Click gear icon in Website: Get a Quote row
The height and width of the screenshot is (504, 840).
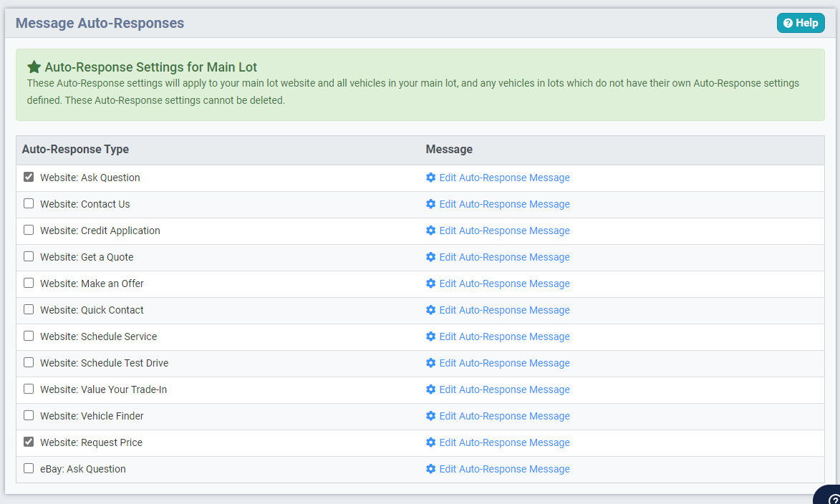tap(430, 257)
